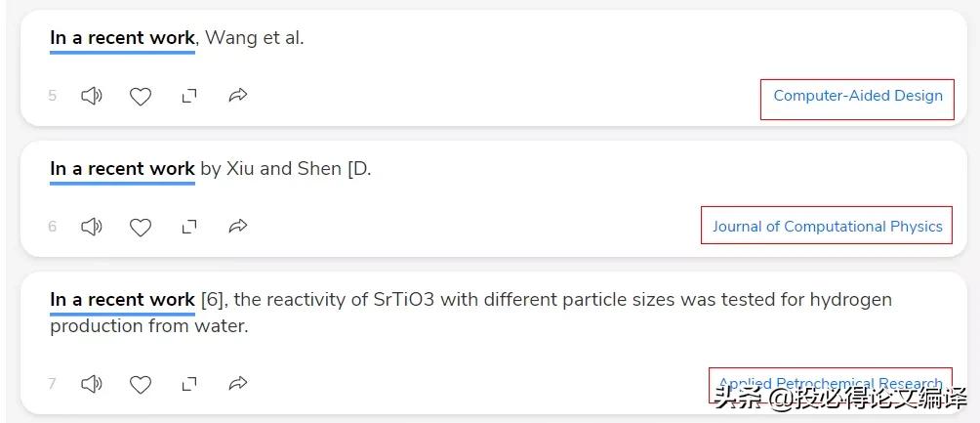The image size is (980, 423).
Task: Click the sentence about SrTiO3 hydrogen production
Action: 469,312
